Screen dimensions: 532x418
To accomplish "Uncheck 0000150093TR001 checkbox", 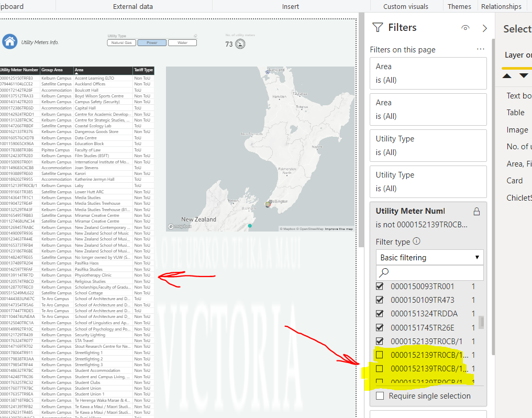I will pos(380,287).
